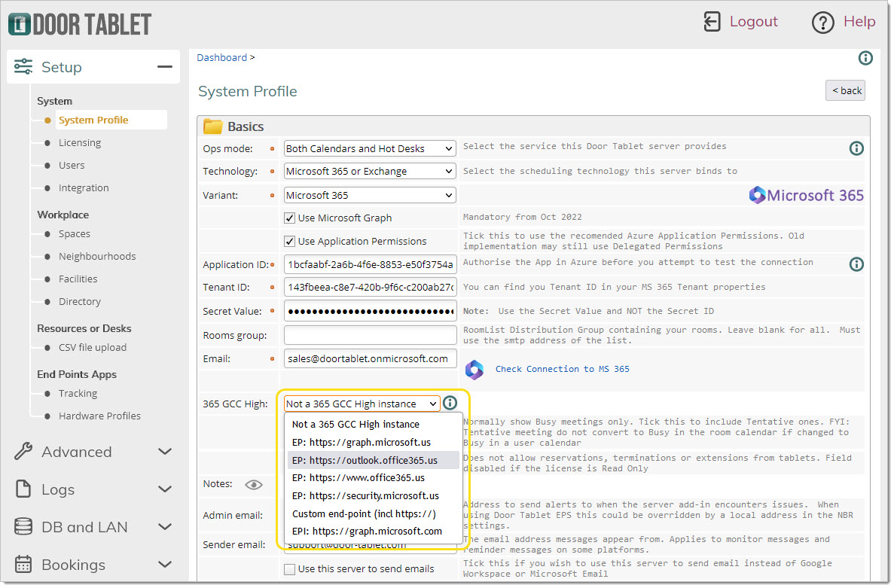Click the Tenant ID input field
Image resolution: width=894 pixels, height=588 pixels.
(370, 287)
